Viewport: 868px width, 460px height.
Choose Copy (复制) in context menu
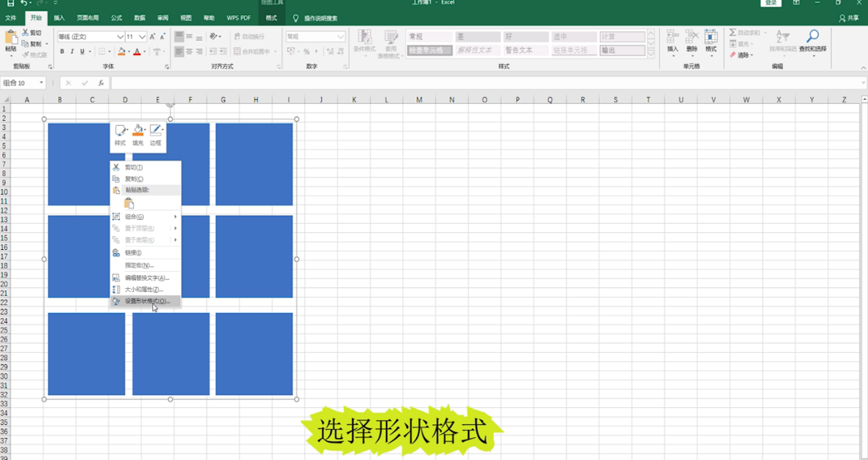(146, 178)
